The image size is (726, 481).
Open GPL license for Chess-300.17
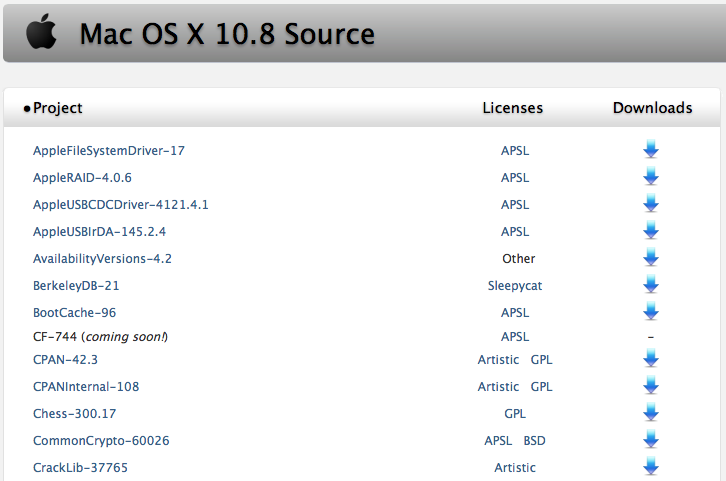pyautogui.click(x=515, y=413)
